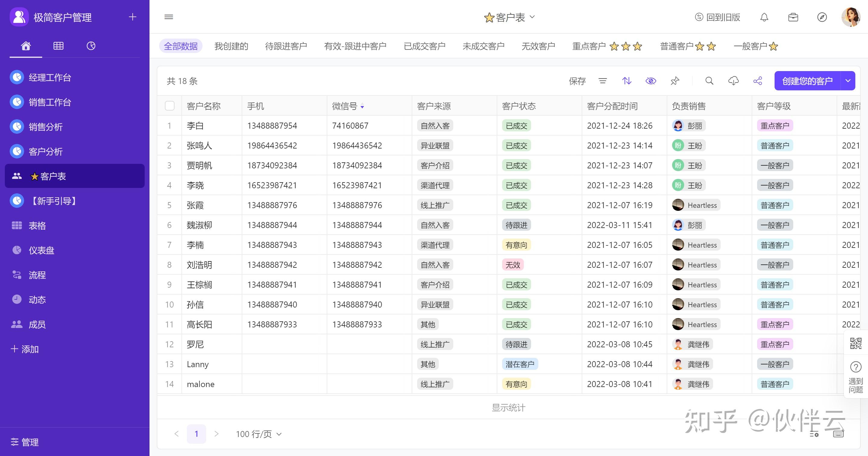Toggle hidden fields eye icon
The width and height of the screenshot is (868, 456).
(651, 81)
